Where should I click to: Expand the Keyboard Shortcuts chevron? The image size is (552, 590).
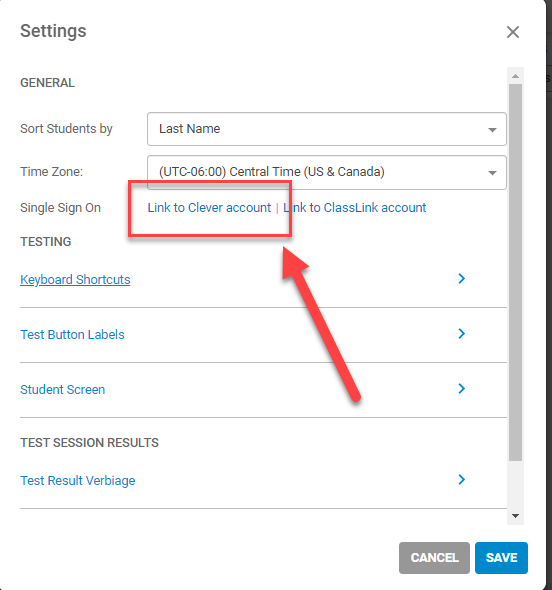pos(462,279)
